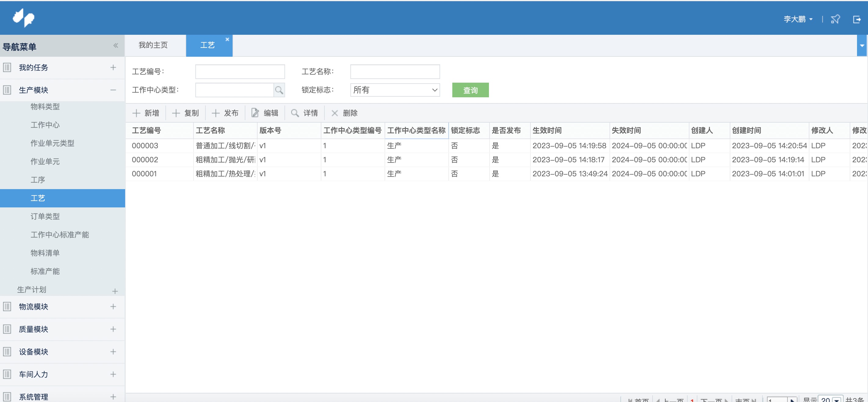Click the 编辑 toolbar button

(265, 113)
